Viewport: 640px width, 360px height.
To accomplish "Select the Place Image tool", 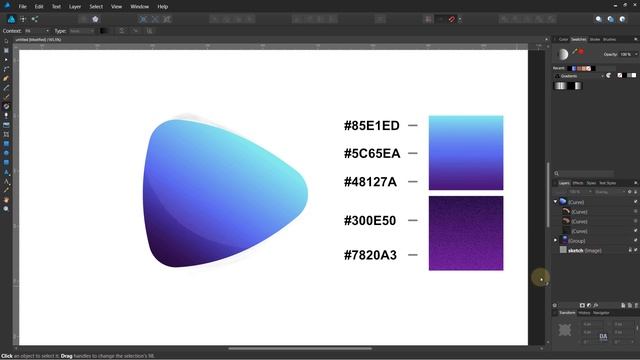I will point(6,125).
